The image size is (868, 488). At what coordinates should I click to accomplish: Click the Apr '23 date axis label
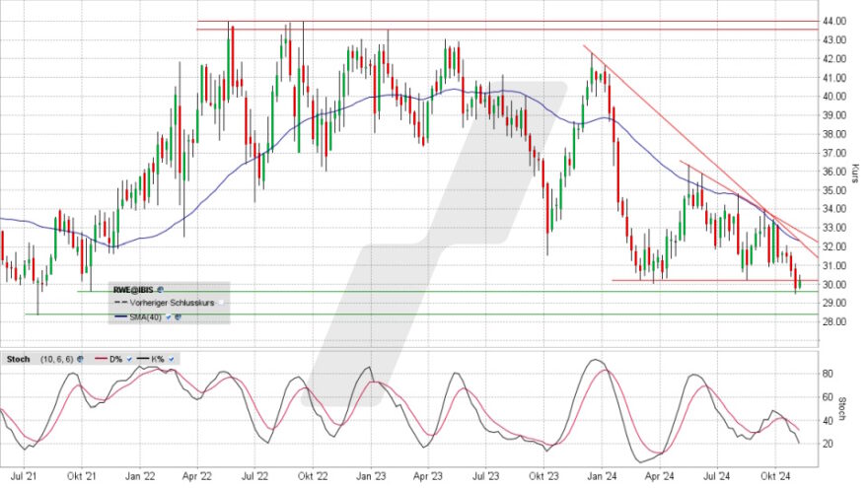point(427,474)
